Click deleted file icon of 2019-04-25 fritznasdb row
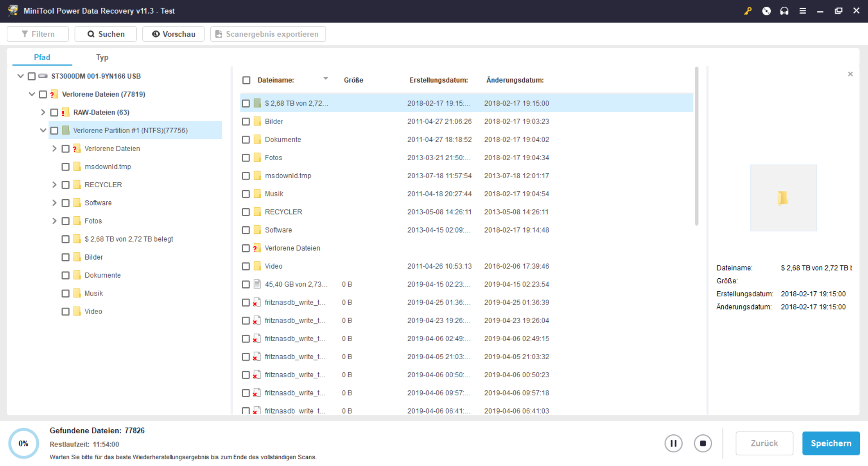 click(x=257, y=302)
